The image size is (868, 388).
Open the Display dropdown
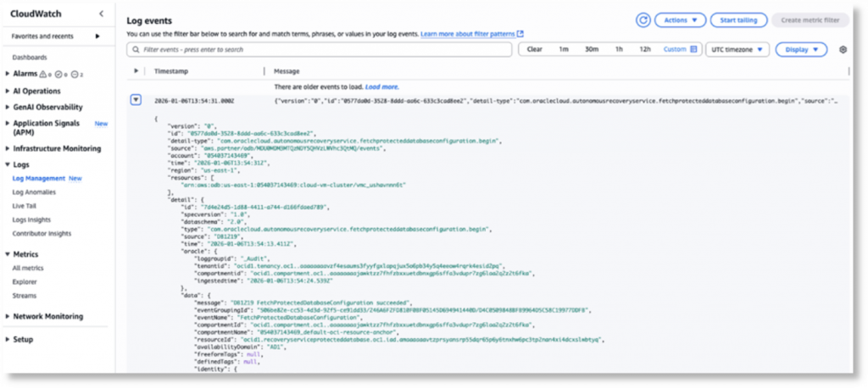point(802,49)
